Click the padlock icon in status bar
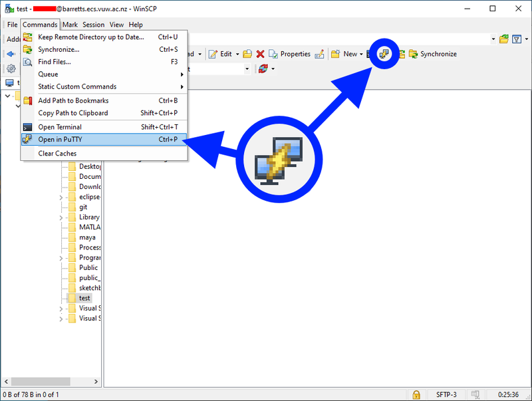532x401 pixels. [x=416, y=394]
